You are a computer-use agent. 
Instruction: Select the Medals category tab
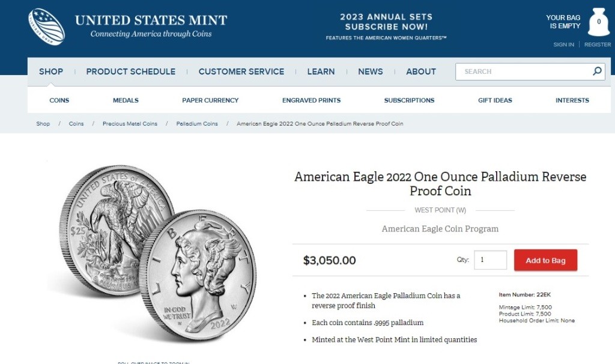pyautogui.click(x=126, y=100)
